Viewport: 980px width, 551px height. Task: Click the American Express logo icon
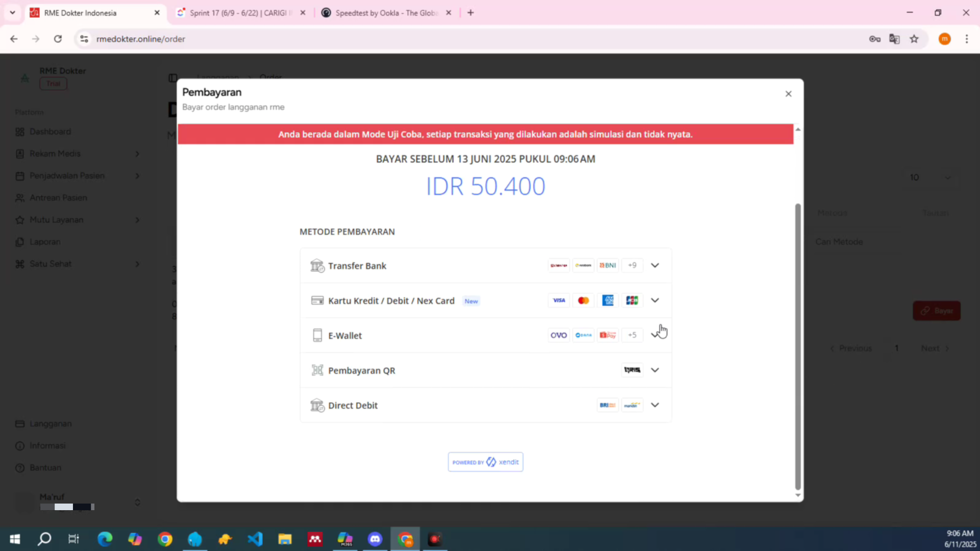point(607,300)
